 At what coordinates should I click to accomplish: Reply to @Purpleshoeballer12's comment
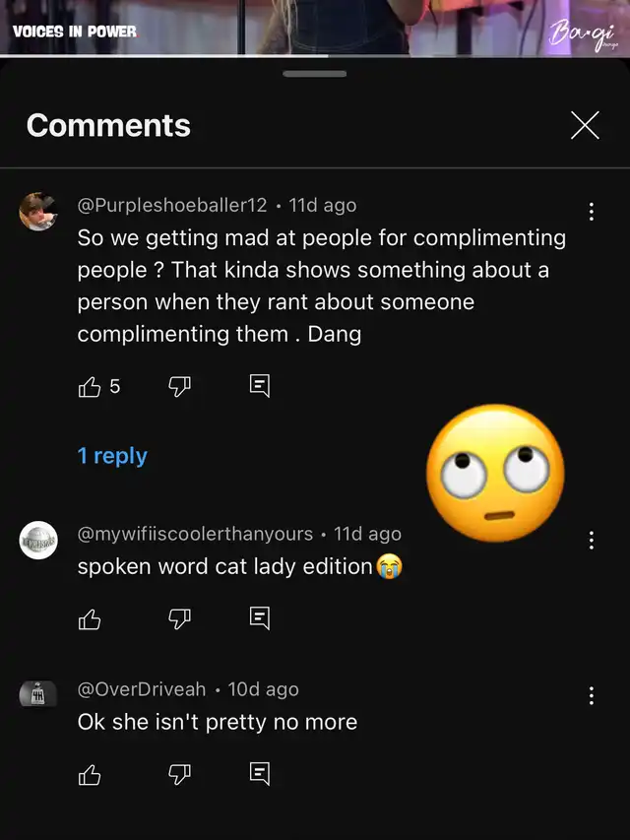click(260, 386)
